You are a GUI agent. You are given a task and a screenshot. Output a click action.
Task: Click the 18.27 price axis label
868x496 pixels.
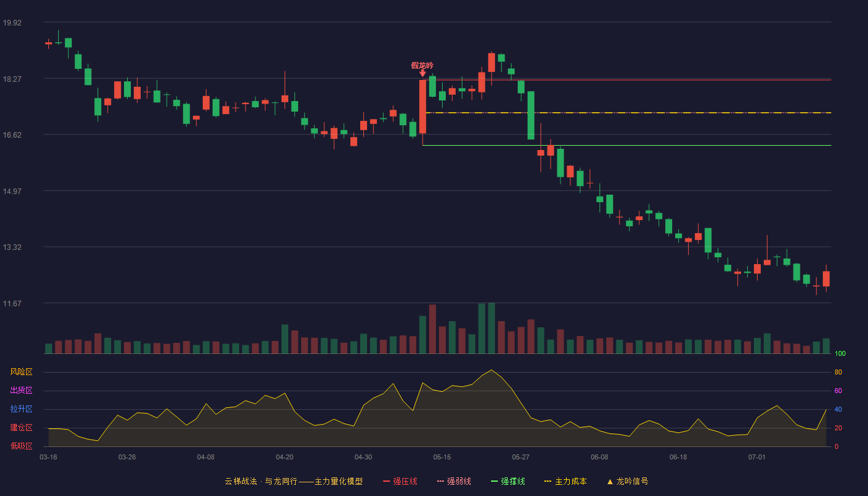[12, 79]
